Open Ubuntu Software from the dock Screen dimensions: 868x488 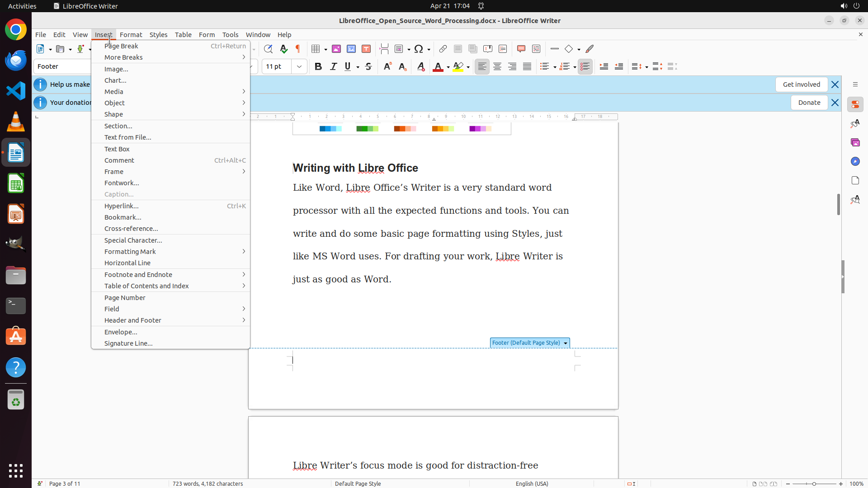pos(16,337)
